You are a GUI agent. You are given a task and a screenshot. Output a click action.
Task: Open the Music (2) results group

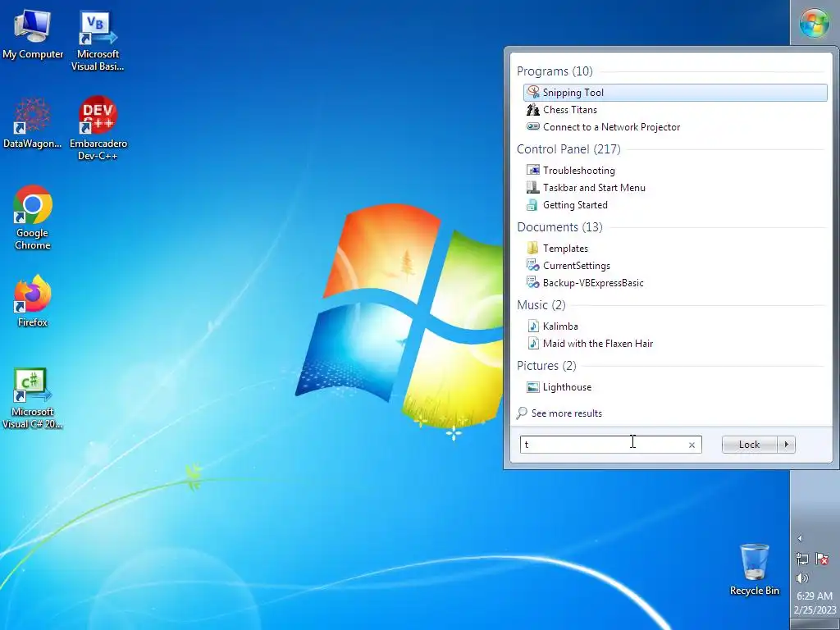click(x=541, y=305)
